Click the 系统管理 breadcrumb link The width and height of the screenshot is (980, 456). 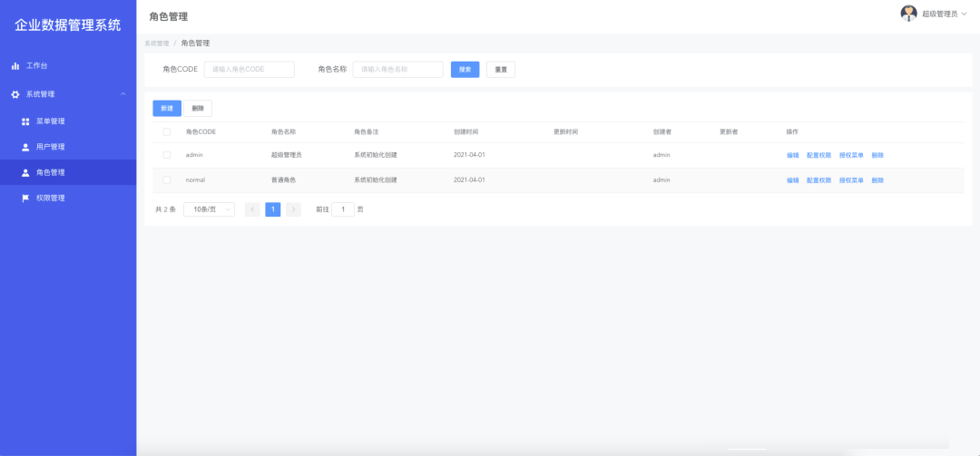pos(157,44)
